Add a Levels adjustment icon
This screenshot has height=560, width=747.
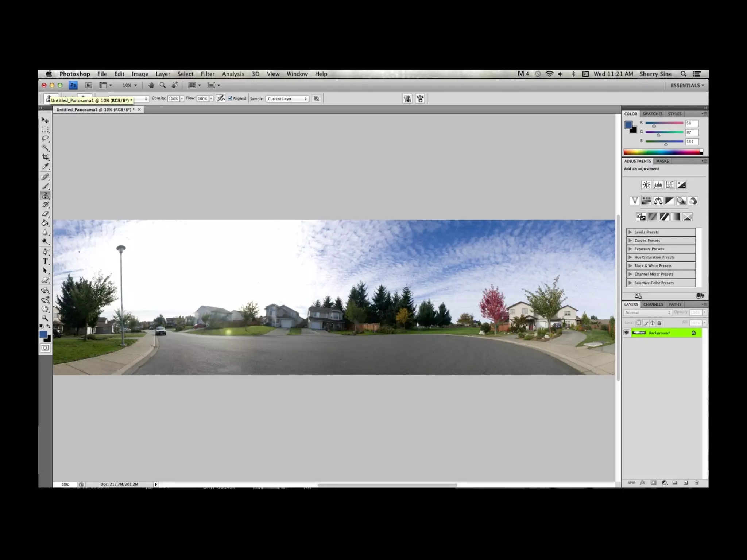(658, 185)
